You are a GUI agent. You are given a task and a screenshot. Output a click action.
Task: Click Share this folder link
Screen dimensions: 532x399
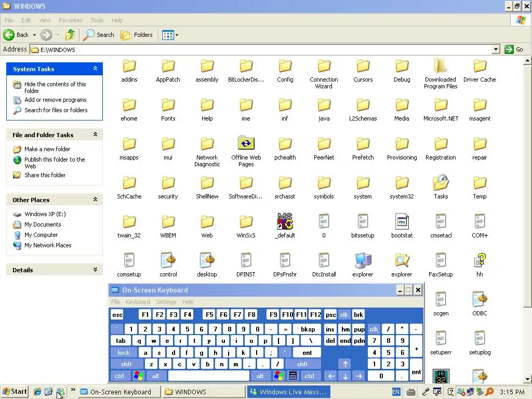[x=45, y=175]
